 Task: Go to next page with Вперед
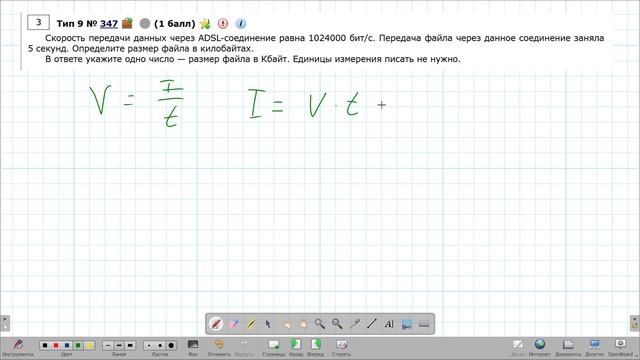(316, 348)
